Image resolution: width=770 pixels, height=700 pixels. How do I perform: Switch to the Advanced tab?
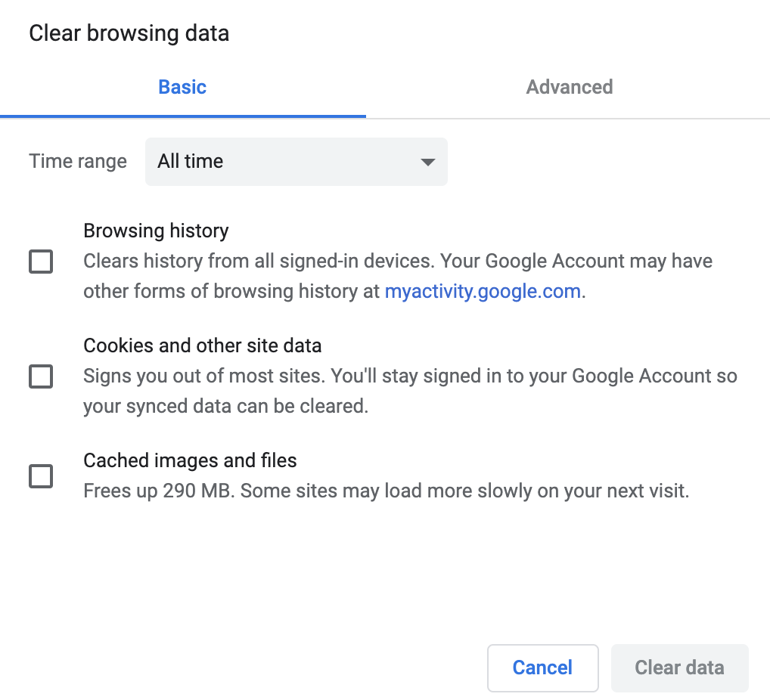coord(569,87)
